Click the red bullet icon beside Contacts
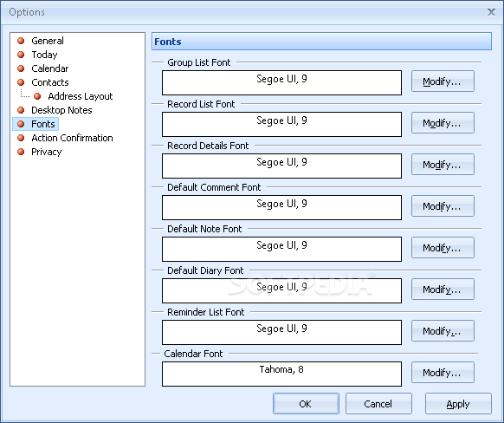The width and height of the screenshot is (504, 423). 21,82
